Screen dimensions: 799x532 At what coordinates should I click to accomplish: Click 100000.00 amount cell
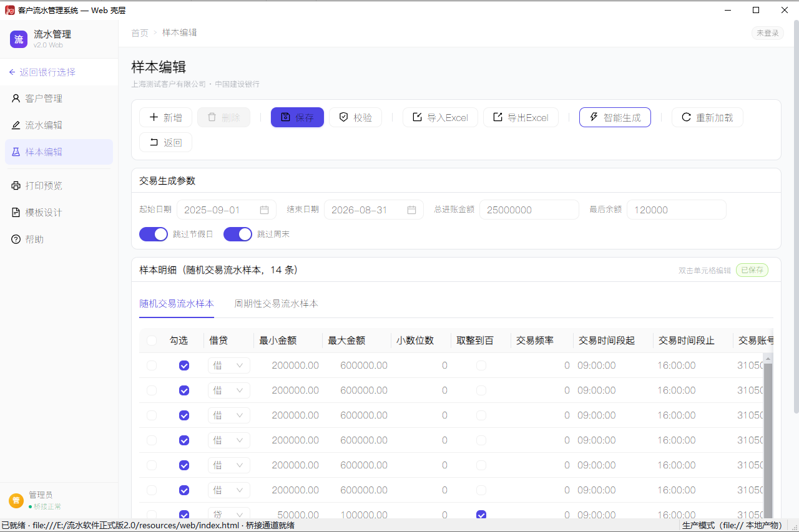(x=364, y=515)
